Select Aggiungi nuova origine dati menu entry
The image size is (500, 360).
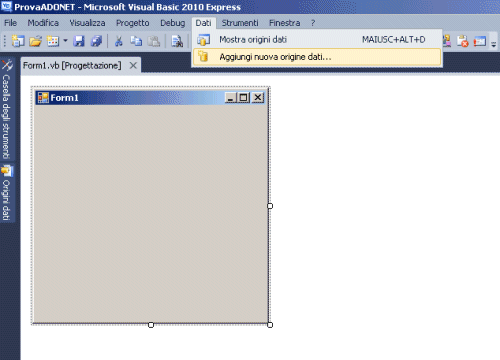tap(317, 57)
